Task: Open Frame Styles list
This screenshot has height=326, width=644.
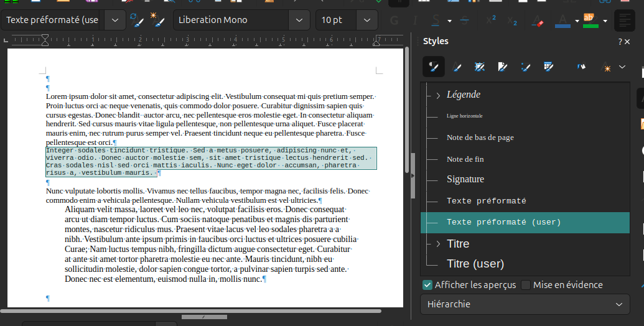Action: 480,67
